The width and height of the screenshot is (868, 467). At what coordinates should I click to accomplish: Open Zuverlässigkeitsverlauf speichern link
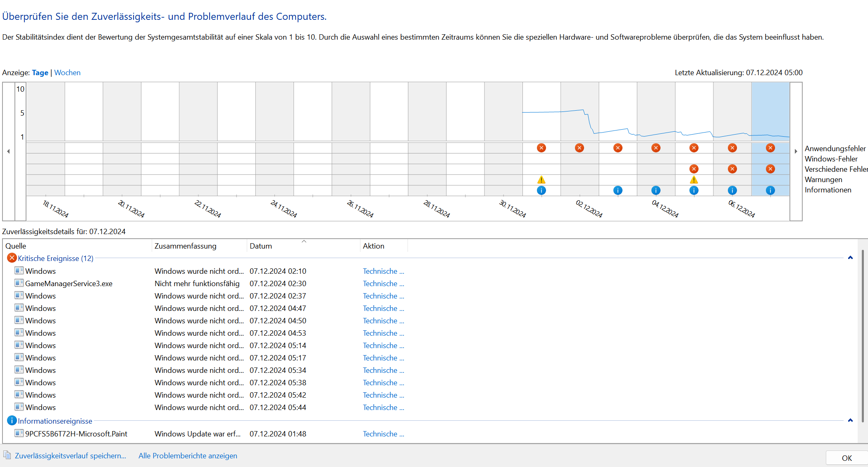click(x=70, y=456)
